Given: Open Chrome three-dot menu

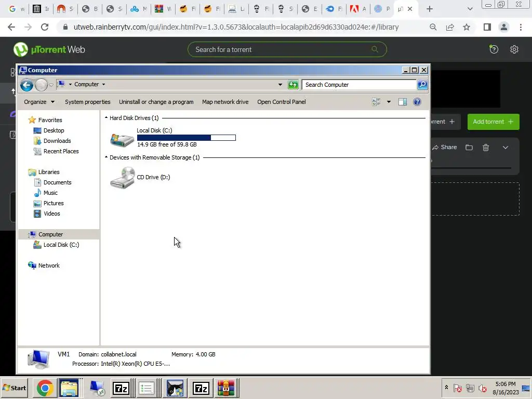Looking at the screenshot, I should [x=521, y=27].
